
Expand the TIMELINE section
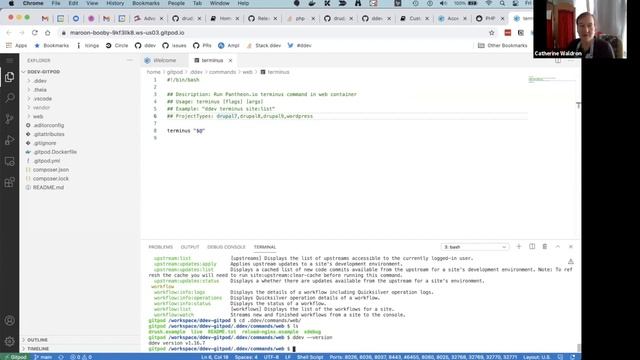point(38,349)
